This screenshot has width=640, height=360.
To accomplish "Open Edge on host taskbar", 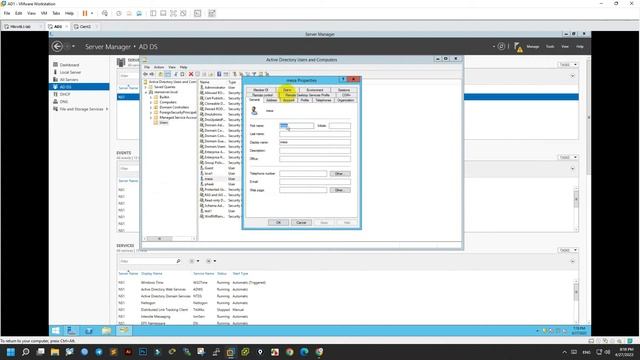I will (x=304, y=352).
